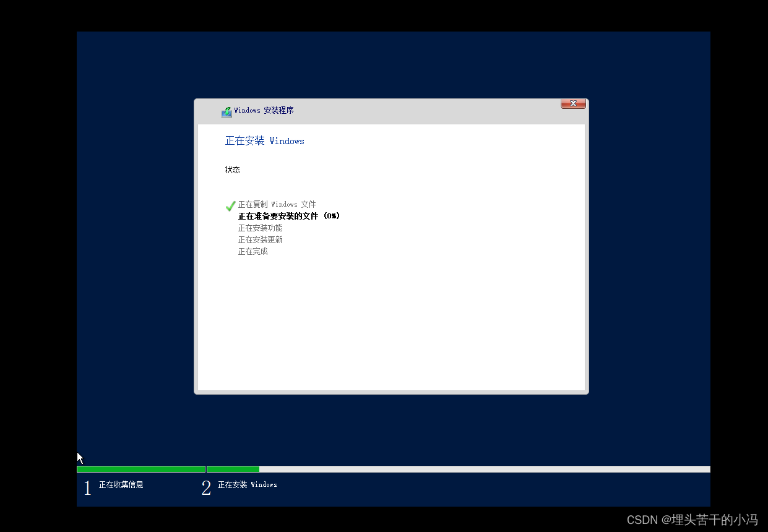Viewport: 768px width, 532px height.
Task: Click the 正在安装更新 status line
Action: pyautogui.click(x=261, y=239)
